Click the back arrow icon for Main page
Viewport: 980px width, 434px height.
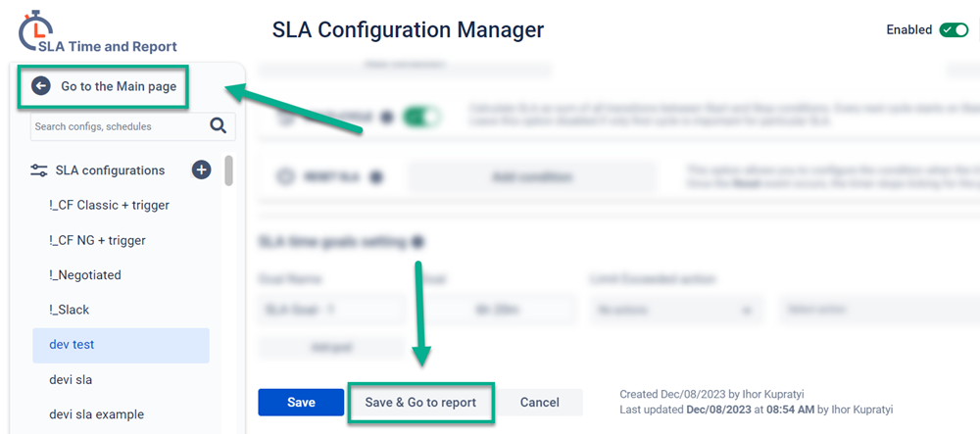click(x=41, y=86)
